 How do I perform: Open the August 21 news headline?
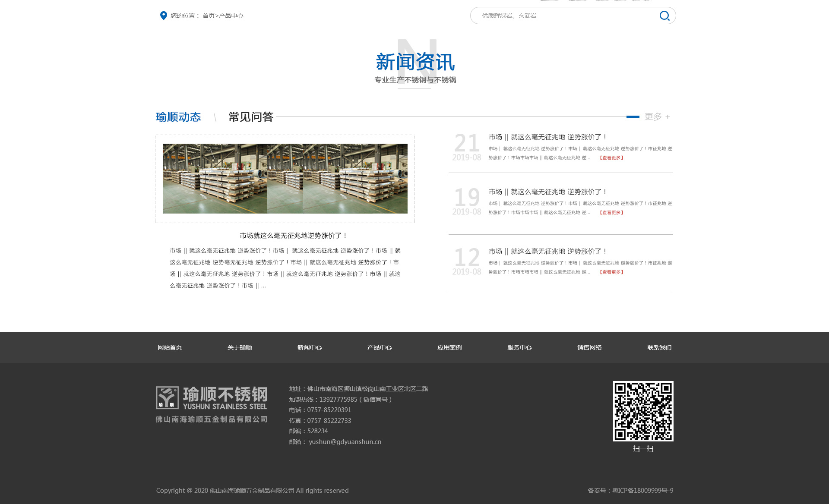click(x=548, y=137)
